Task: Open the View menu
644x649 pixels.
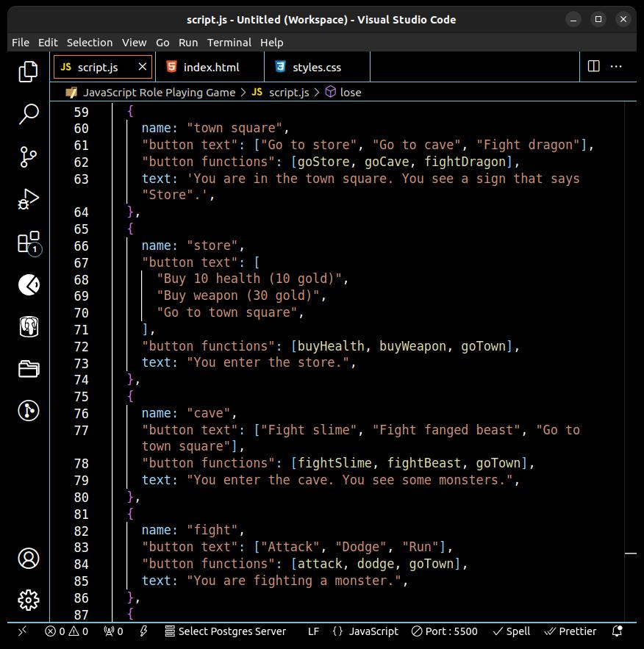Action: tap(134, 43)
